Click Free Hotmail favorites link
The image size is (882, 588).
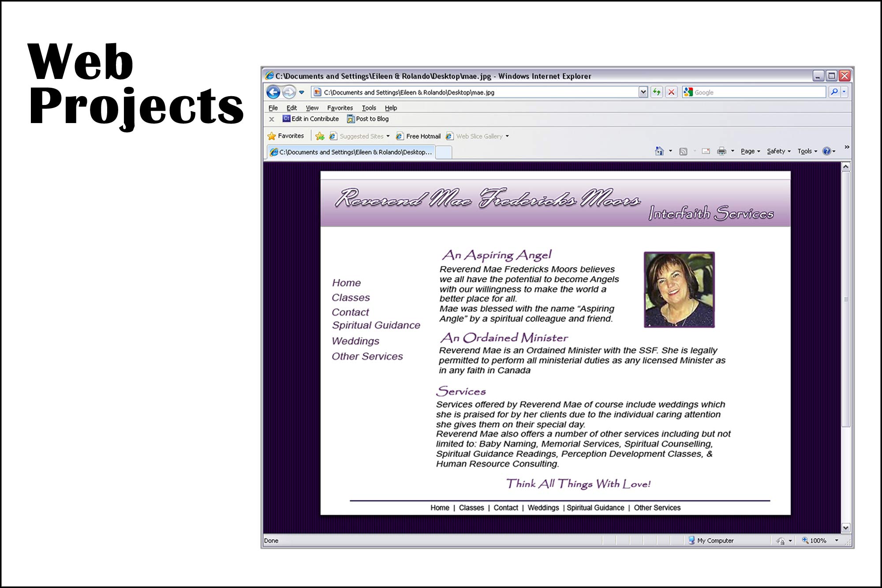coord(418,136)
